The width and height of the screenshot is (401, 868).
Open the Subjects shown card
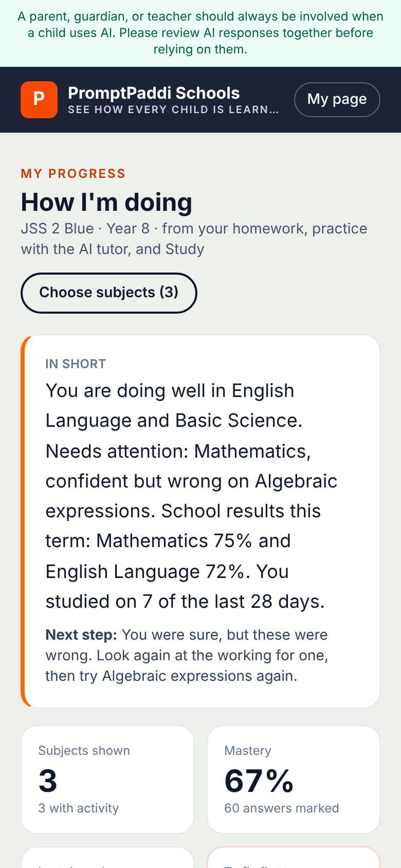(107, 780)
